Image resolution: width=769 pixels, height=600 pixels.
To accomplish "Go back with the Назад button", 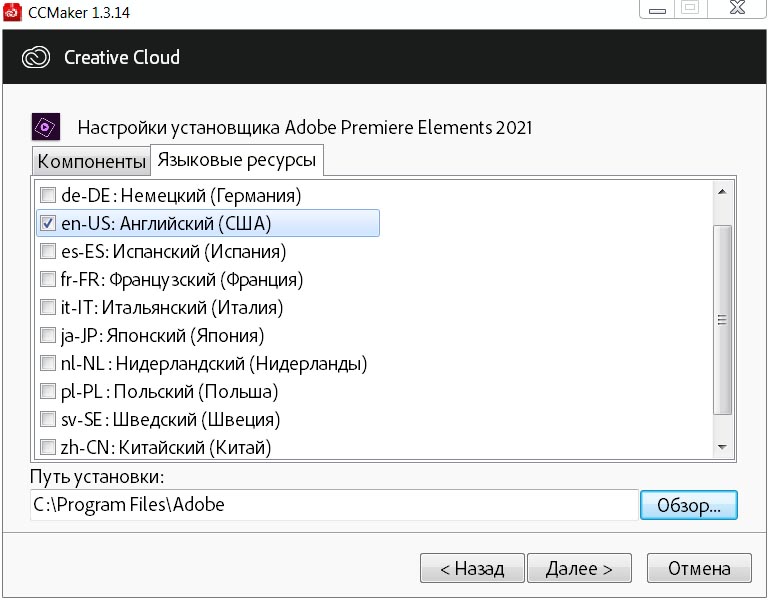I will click(x=472, y=568).
